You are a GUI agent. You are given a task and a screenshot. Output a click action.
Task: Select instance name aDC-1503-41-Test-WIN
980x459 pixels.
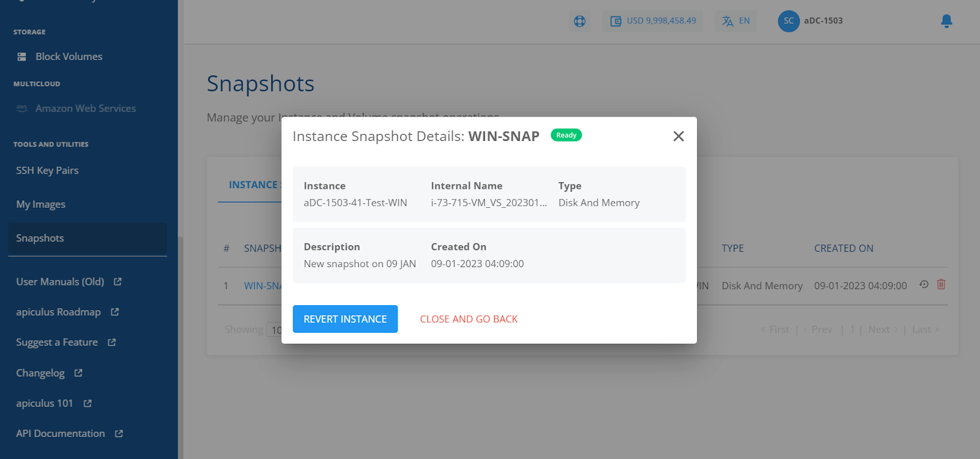pos(355,203)
